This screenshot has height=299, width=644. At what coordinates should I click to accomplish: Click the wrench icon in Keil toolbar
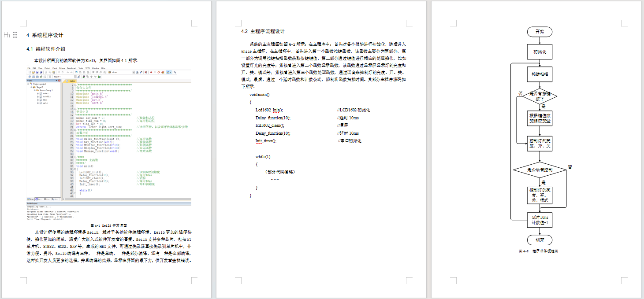[175, 72]
